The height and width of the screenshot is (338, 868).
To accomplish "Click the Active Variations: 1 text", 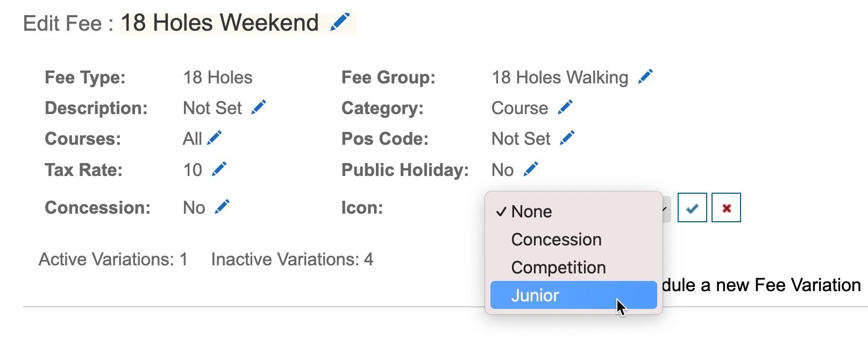I will tap(113, 259).
